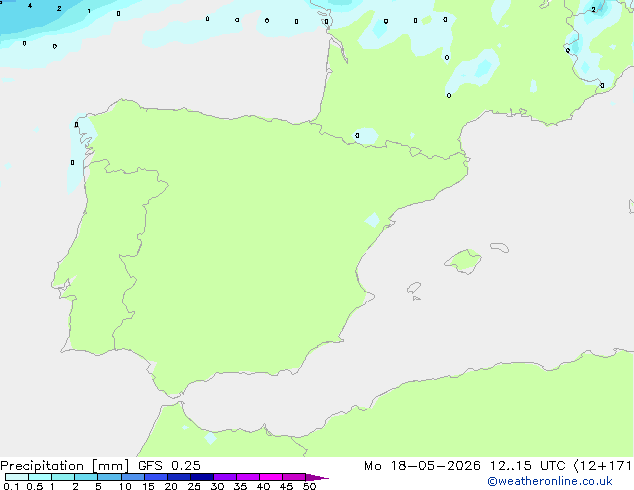Click the 25–30 mm dark navy swatch
The width and height of the screenshot is (634, 490).
point(202,477)
